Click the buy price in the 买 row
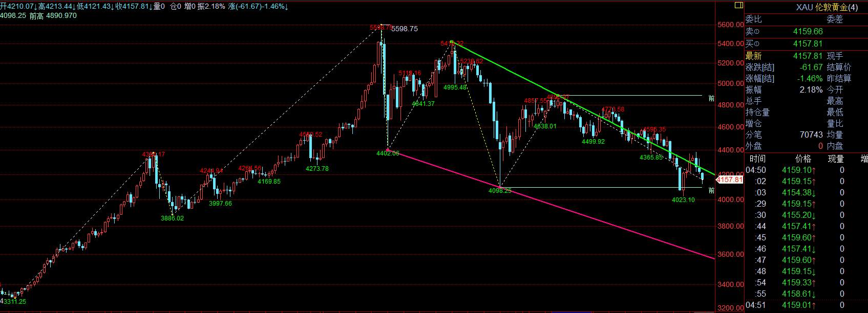The image size is (868, 313). coord(808,44)
